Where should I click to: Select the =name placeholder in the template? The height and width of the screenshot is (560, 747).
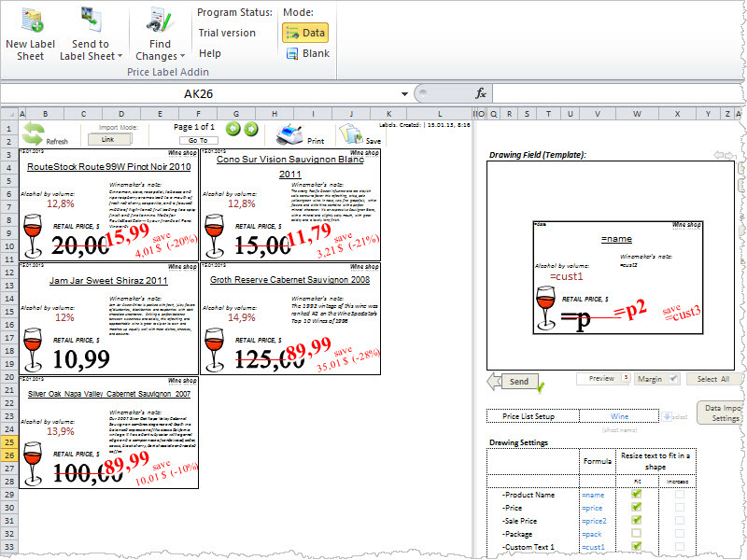[x=616, y=239]
